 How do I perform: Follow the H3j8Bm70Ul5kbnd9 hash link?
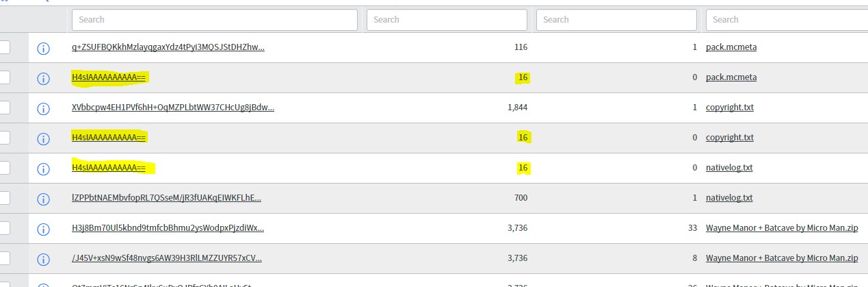[x=168, y=228]
